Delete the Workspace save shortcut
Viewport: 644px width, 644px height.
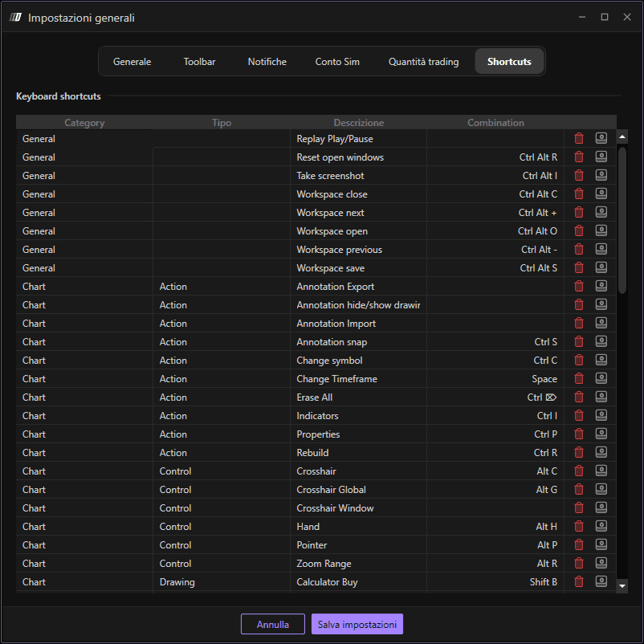pos(579,267)
